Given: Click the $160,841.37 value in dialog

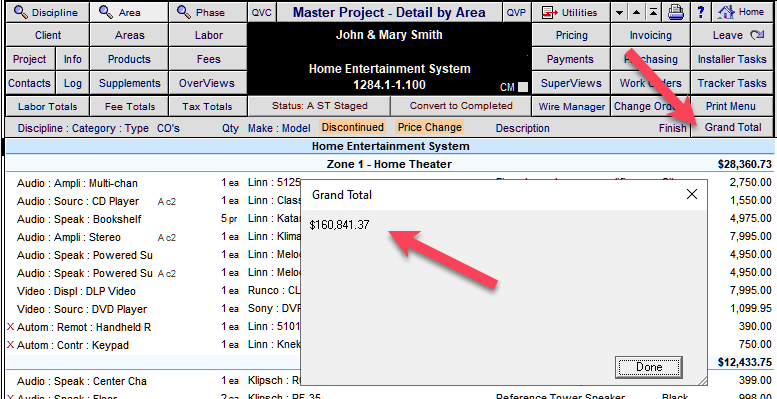Looking at the screenshot, I should pyautogui.click(x=339, y=225).
